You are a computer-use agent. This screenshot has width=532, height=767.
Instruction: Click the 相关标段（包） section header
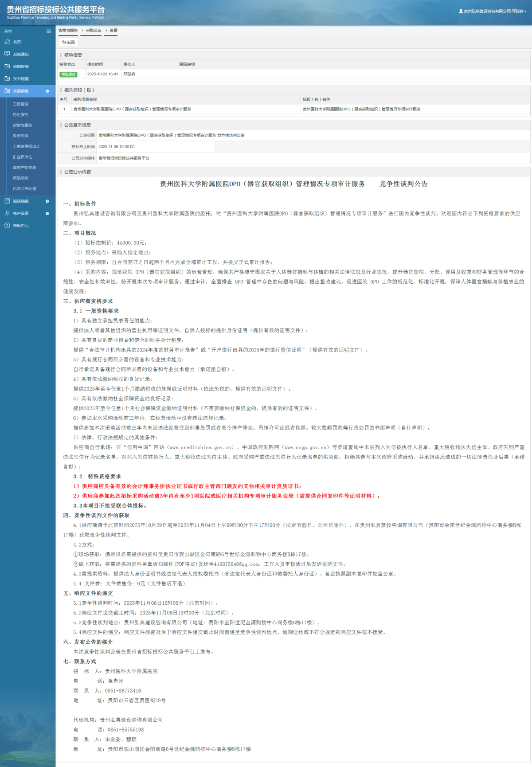point(79,90)
